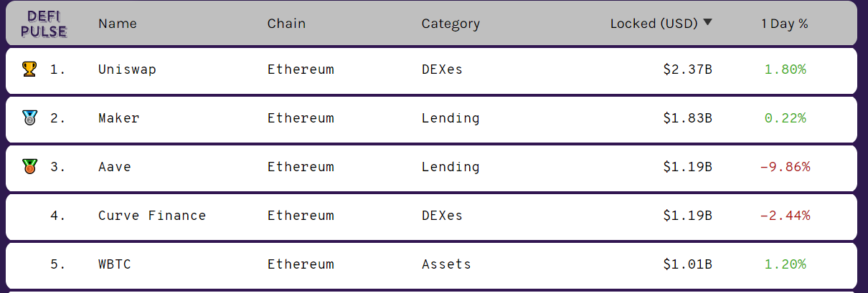Screen dimensions: 868x293
Task: Click WBTC's $1.01B locked value
Action: click(687, 264)
